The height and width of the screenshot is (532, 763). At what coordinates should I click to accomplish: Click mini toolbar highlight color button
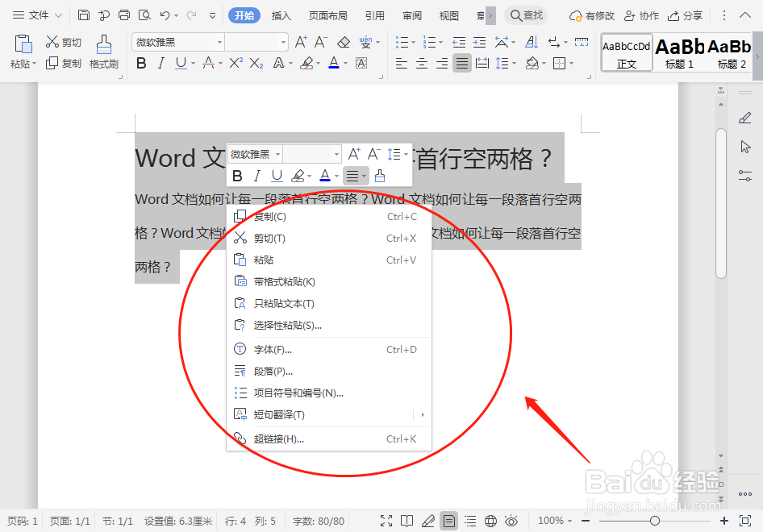(x=298, y=176)
